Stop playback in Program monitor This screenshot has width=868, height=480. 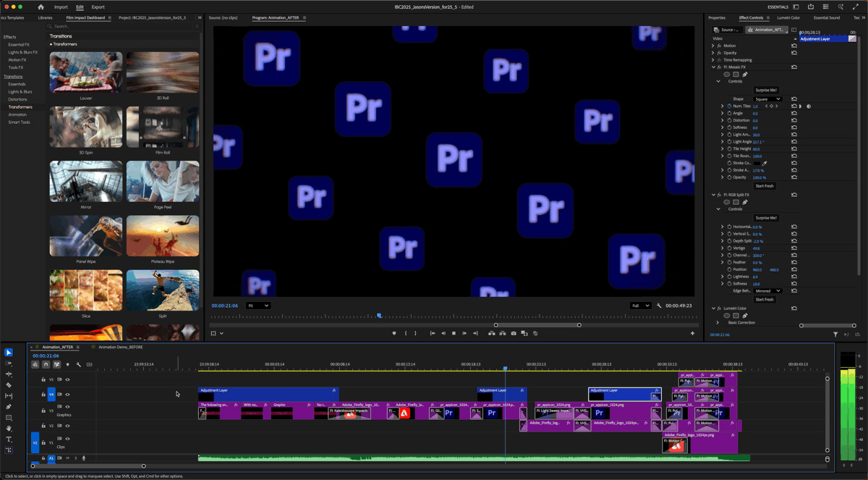[x=454, y=333]
